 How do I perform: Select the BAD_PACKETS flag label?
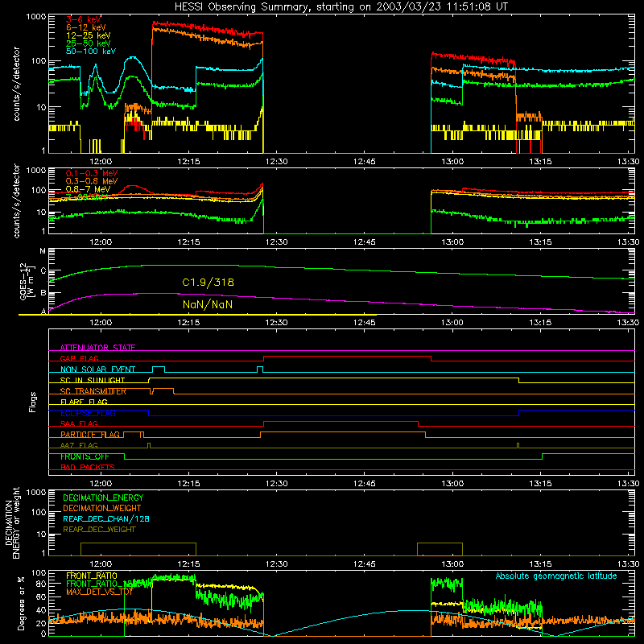click(x=88, y=467)
